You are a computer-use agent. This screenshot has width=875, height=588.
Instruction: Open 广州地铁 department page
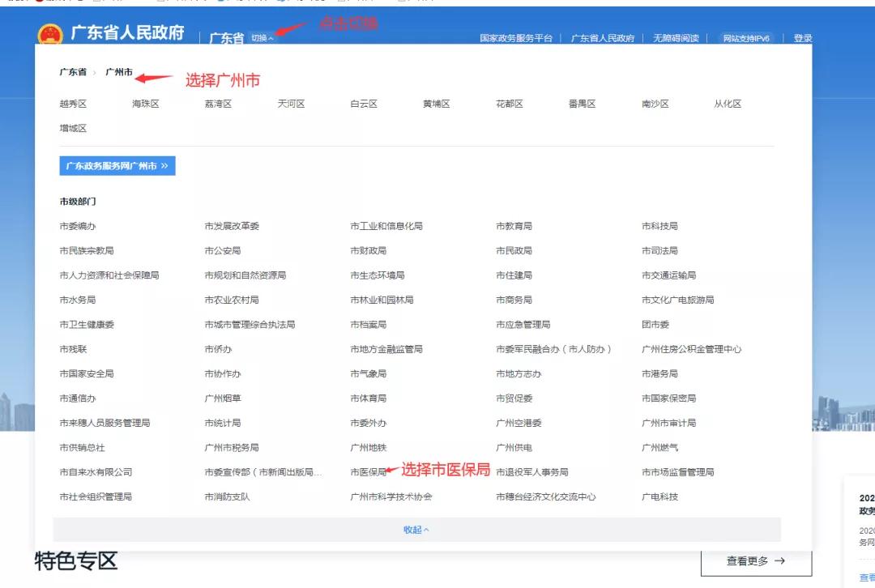click(369, 447)
